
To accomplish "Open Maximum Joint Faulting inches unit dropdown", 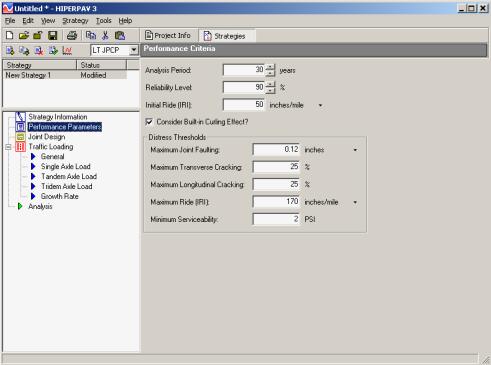I will coord(355,150).
